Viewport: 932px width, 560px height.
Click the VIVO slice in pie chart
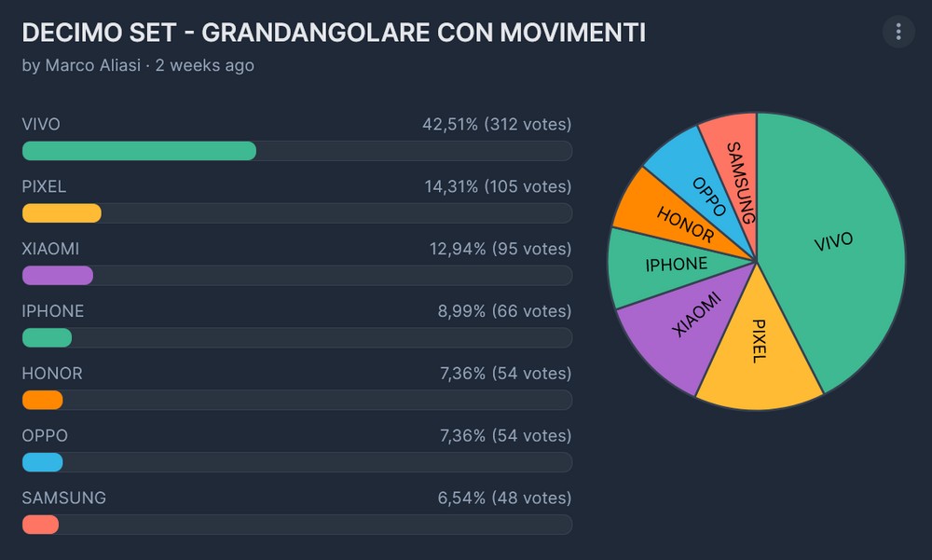tap(832, 242)
